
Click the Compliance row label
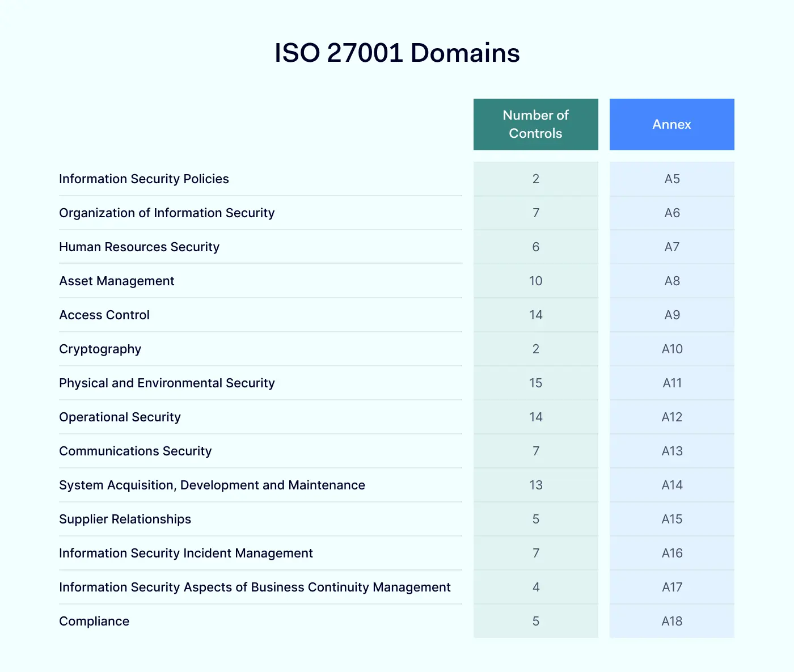click(x=94, y=621)
